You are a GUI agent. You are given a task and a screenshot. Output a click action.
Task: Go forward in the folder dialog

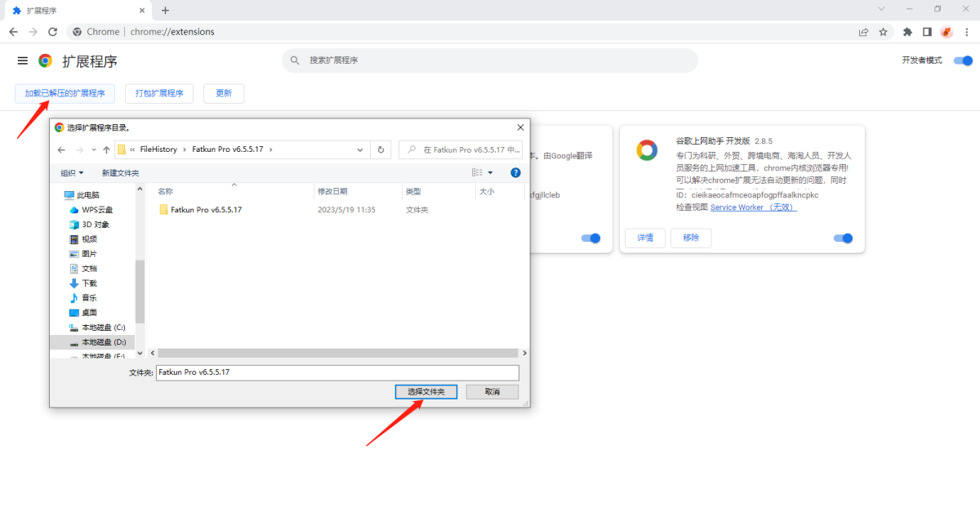pos(79,149)
